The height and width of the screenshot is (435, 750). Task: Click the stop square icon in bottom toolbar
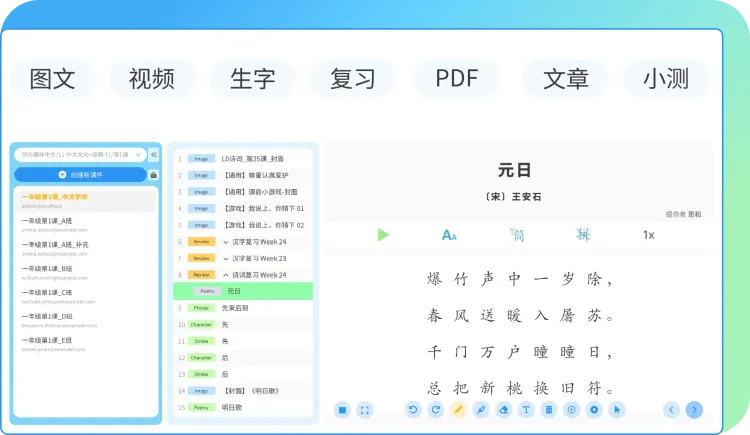342,410
